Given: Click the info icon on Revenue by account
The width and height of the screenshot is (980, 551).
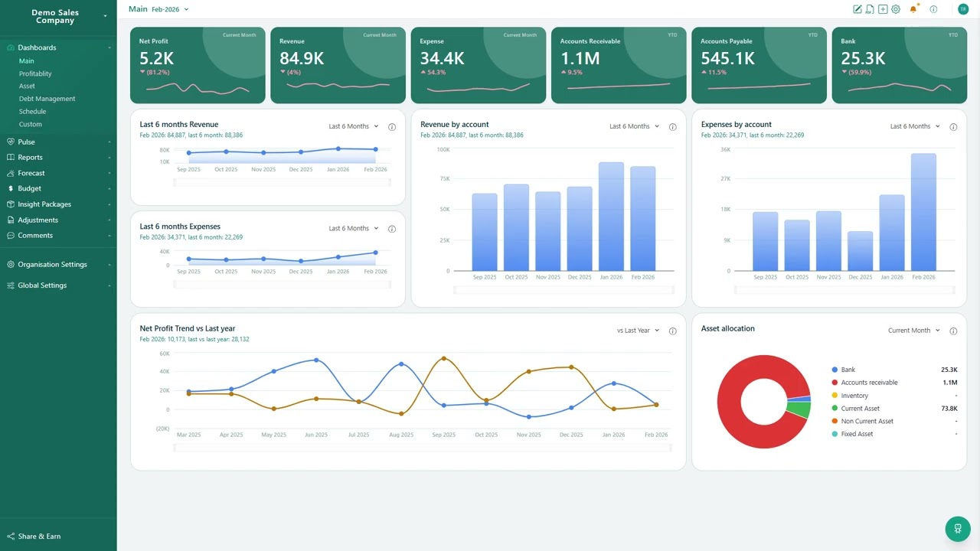Looking at the screenshot, I should 673,127.
